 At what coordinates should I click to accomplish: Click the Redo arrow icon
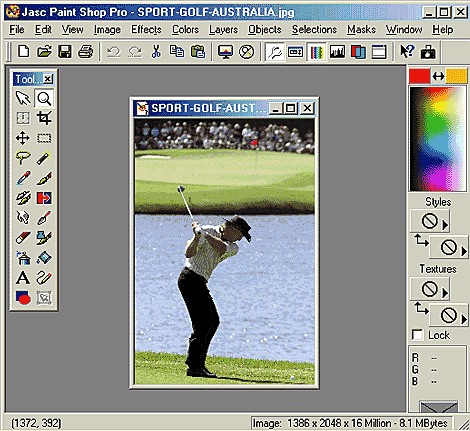click(x=135, y=52)
